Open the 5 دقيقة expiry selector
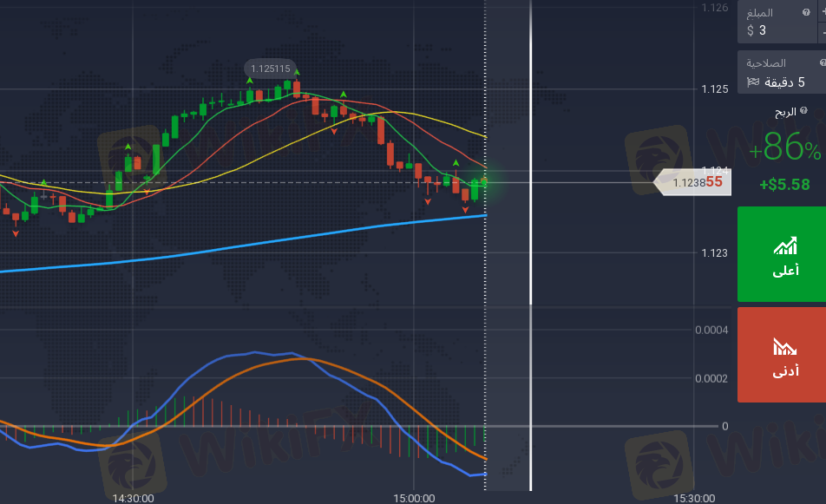 [782, 72]
